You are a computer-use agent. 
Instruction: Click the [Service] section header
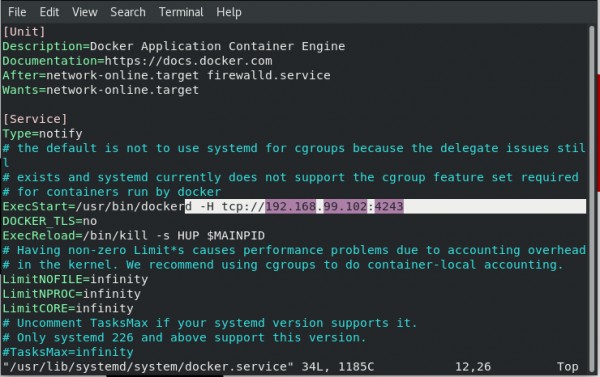tap(35, 119)
